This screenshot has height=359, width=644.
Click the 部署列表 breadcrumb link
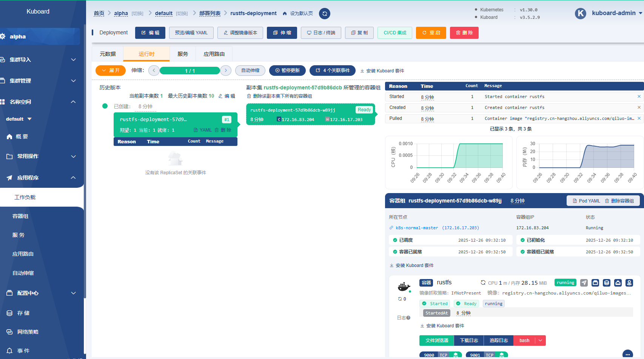(210, 13)
